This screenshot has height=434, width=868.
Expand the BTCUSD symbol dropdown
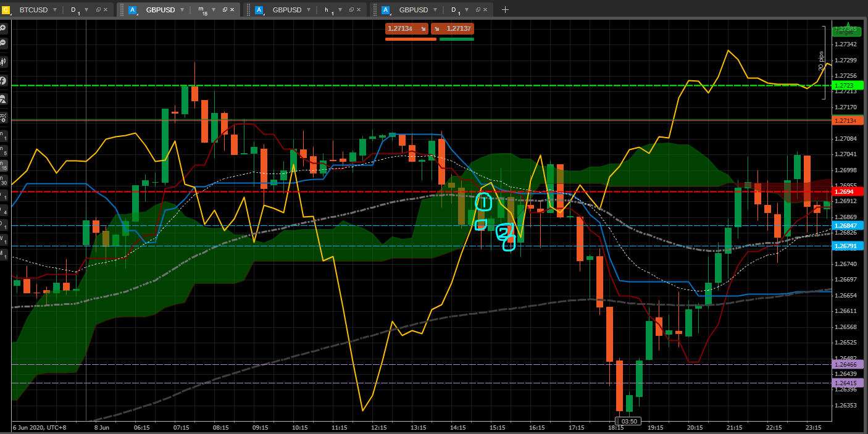(x=55, y=10)
